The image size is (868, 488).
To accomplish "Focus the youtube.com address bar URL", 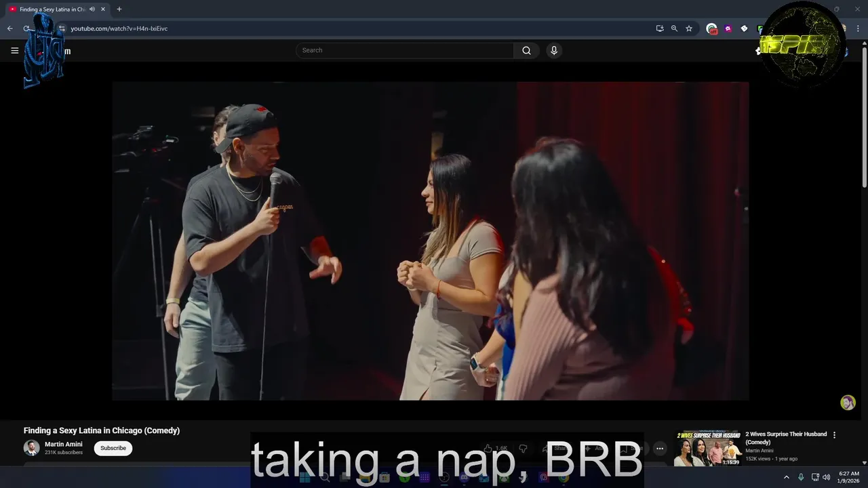I will (x=119, y=28).
